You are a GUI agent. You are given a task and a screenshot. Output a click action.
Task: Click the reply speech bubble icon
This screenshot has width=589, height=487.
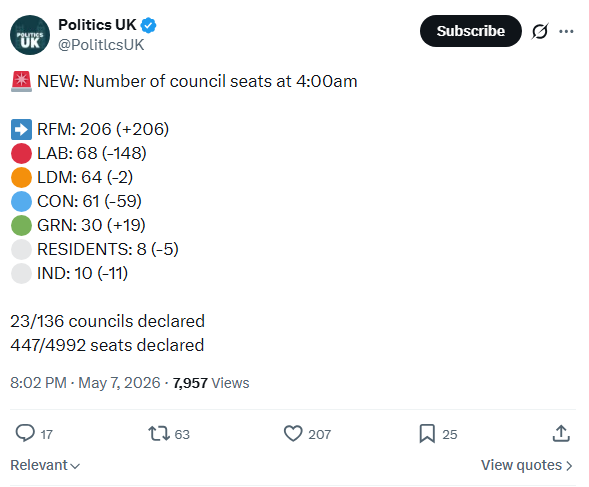(25, 433)
